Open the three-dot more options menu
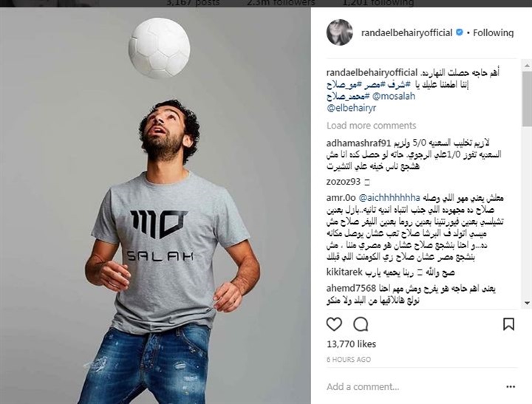The height and width of the screenshot is (404, 532). pyautogui.click(x=511, y=387)
